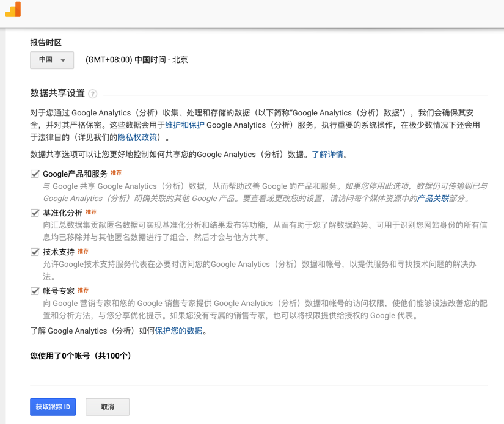Click the 推荐 tag beside Google产品和服务
This screenshot has height=424, width=504.
click(116, 173)
